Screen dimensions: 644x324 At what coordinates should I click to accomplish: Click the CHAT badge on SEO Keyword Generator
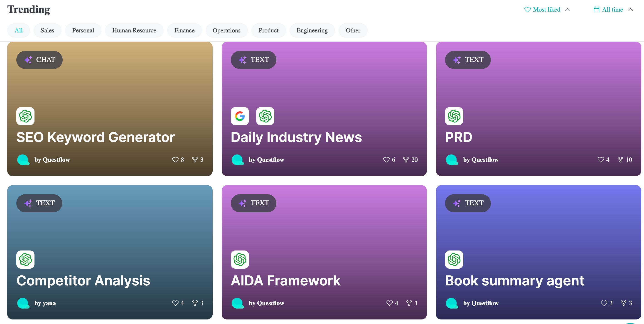coord(39,60)
